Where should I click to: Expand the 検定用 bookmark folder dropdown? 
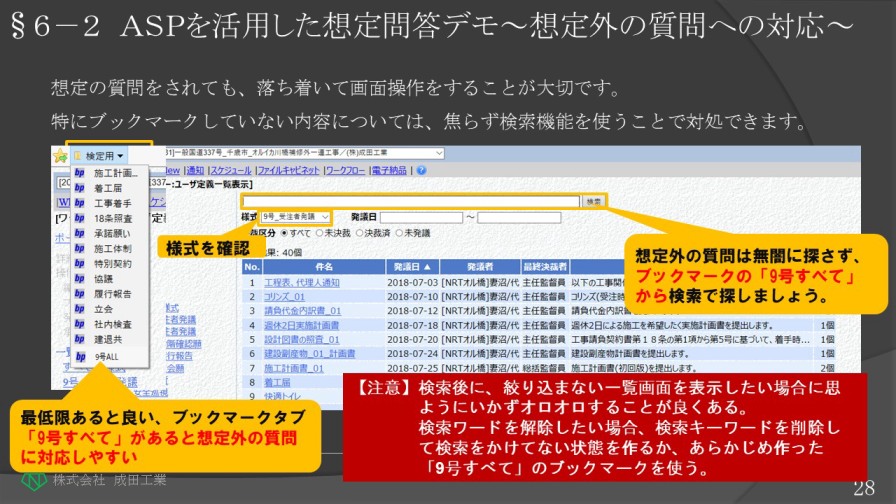pos(102,156)
